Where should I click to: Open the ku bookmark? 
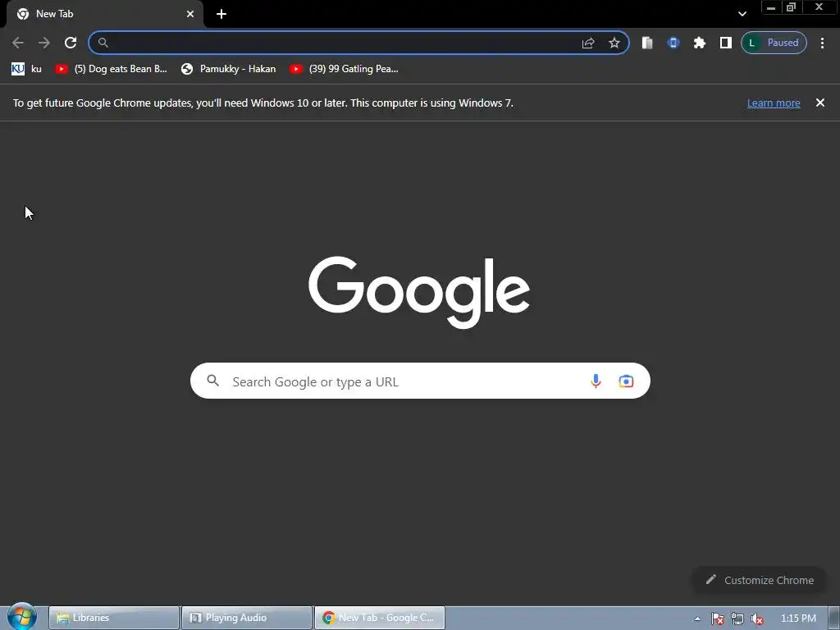click(x=26, y=69)
